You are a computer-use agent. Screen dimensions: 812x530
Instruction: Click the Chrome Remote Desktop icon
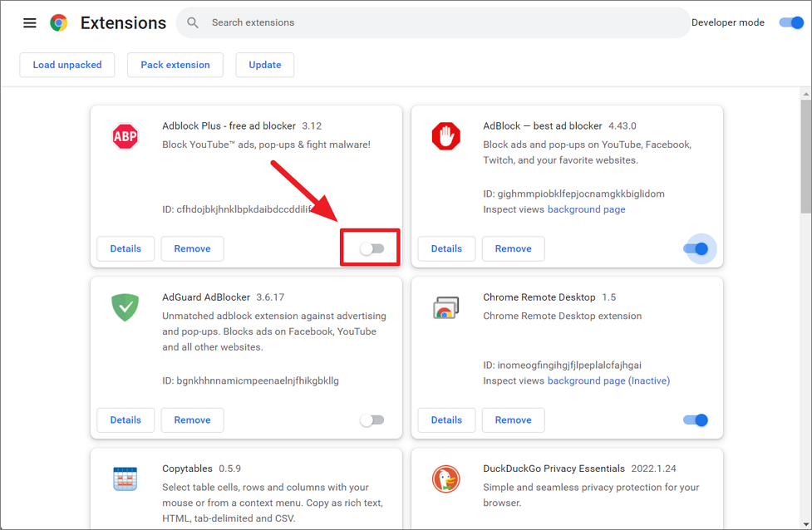tap(445, 308)
